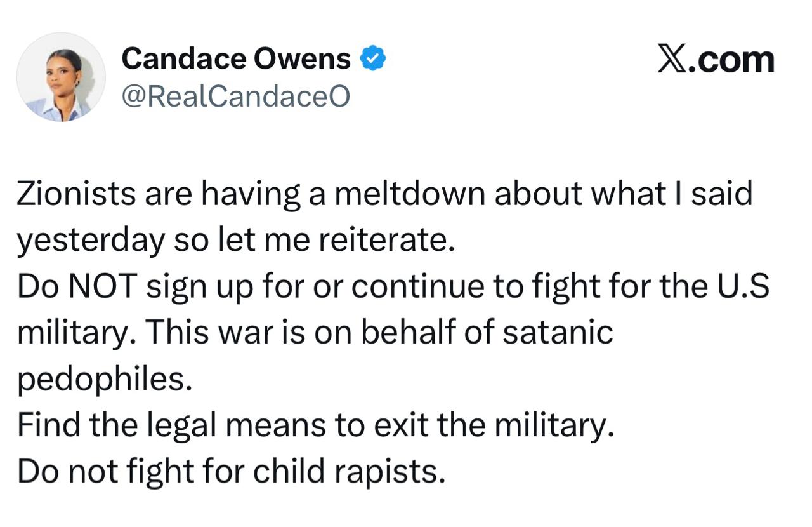Click the phrase "child rapists." in the last line
This screenshot has width=812, height=527.
tap(346, 471)
